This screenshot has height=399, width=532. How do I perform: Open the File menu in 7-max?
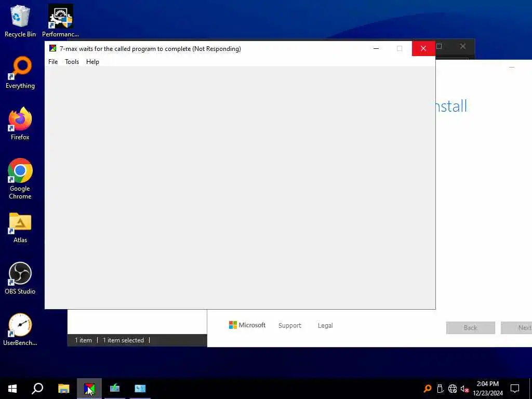53,62
